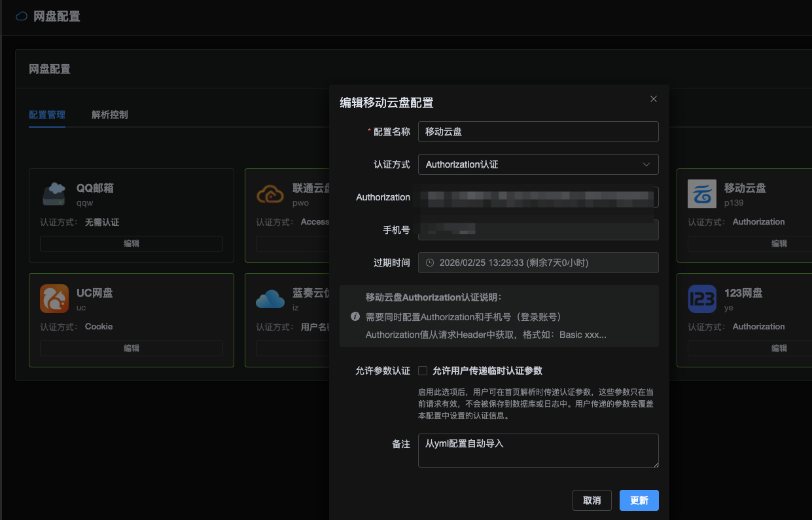Screen dimensions: 812x520
Task: Click 编辑 button under QQ邮箱
Action: [132, 244]
